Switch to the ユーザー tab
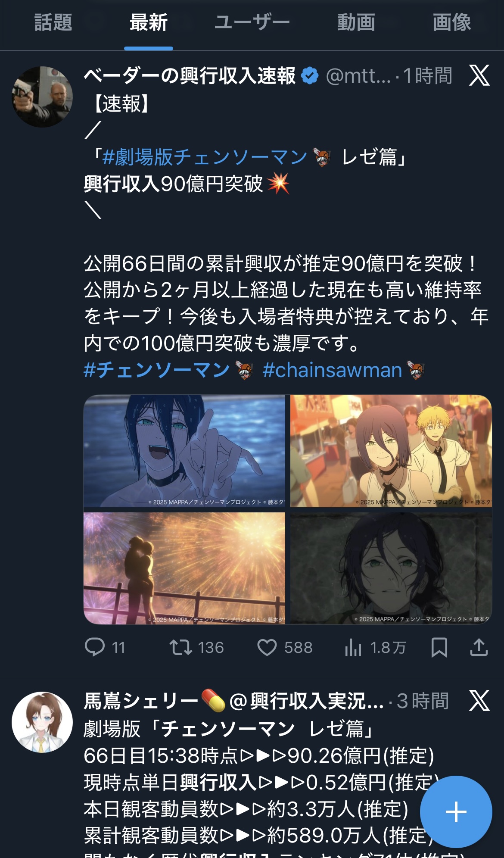 coord(252,22)
